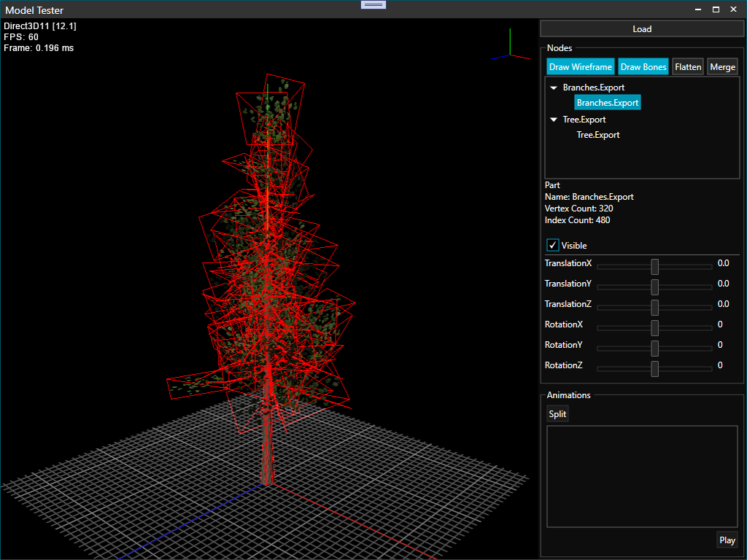Uncheck the Visible checkbox
Viewport: 747px width, 560px height.
point(553,246)
